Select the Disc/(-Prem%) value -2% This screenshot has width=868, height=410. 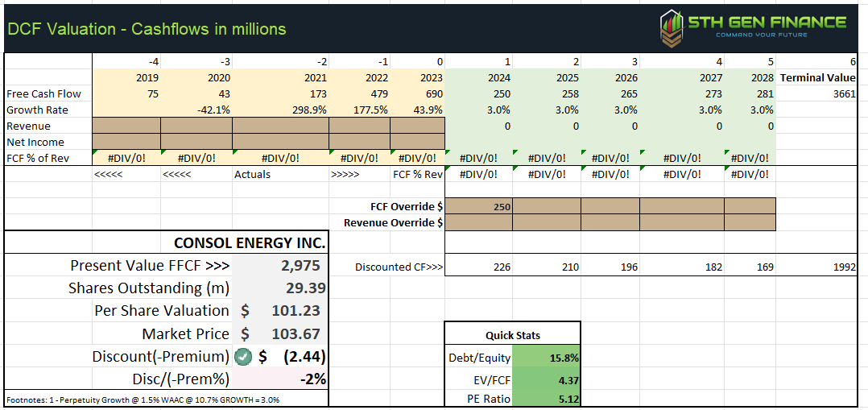pyautogui.click(x=312, y=380)
